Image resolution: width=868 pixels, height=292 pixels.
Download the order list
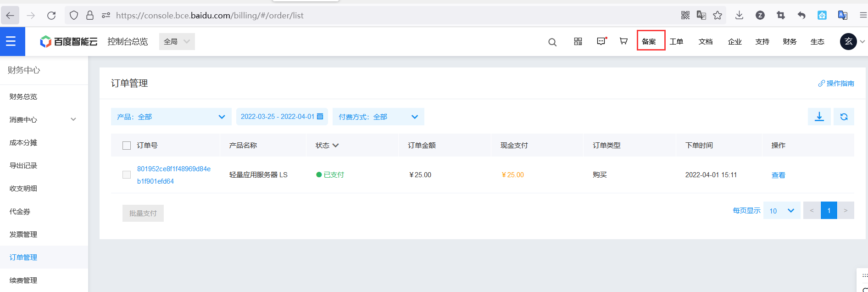(x=819, y=117)
